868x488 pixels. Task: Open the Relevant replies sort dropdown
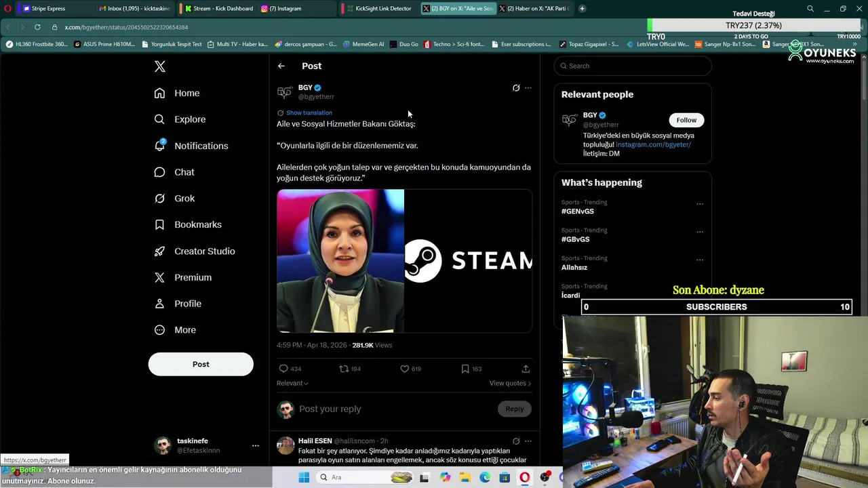click(292, 383)
